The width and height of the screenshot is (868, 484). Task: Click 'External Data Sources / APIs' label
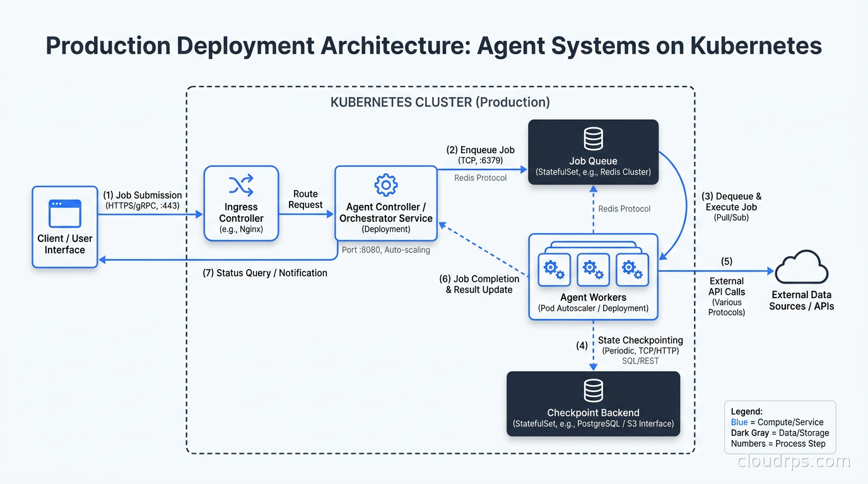coord(801,301)
